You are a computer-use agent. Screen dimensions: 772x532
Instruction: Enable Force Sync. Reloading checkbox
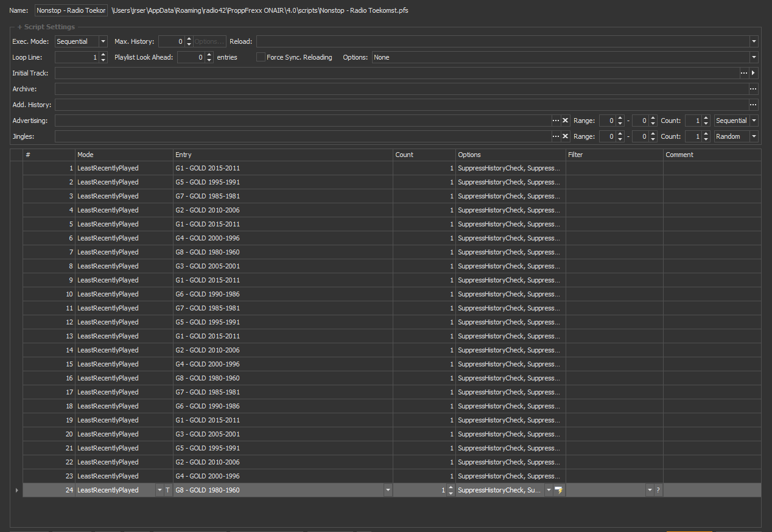pyautogui.click(x=261, y=57)
